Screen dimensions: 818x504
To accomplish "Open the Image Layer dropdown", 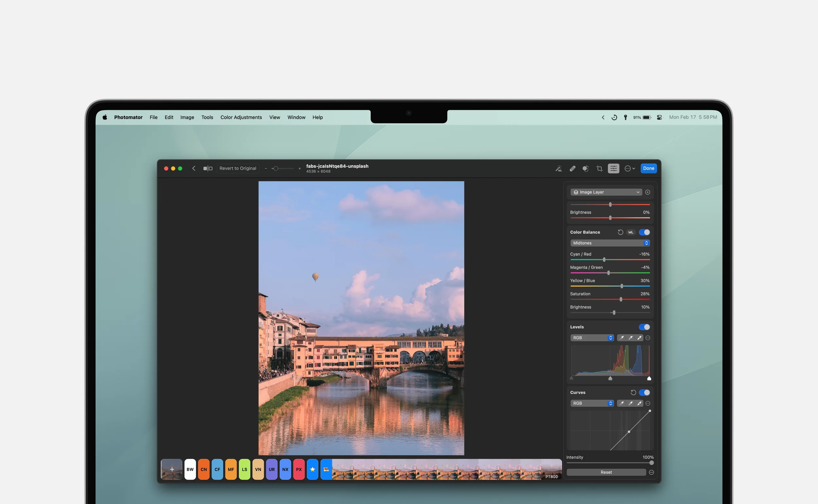I will pos(606,192).
